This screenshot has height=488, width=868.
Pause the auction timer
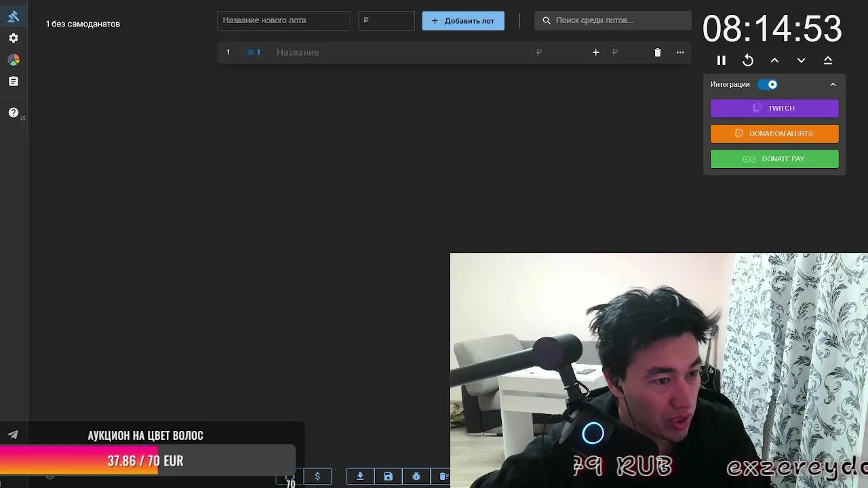point(722,60)
